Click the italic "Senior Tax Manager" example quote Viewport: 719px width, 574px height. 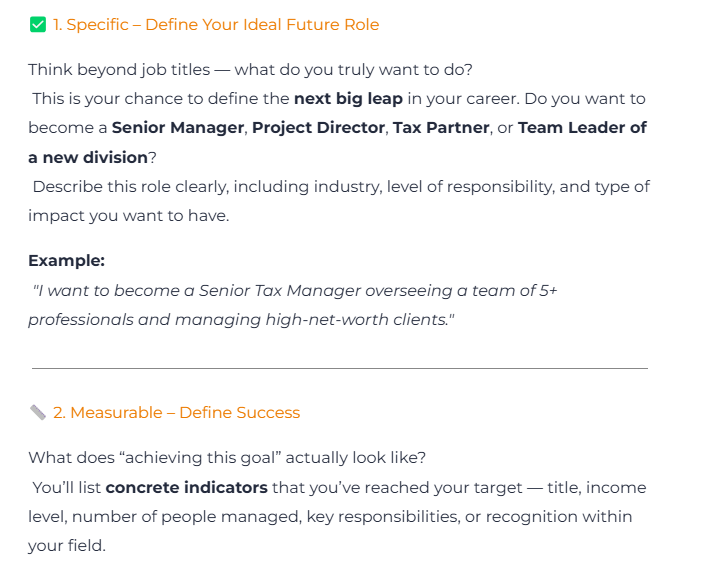(x=300, y=290)
